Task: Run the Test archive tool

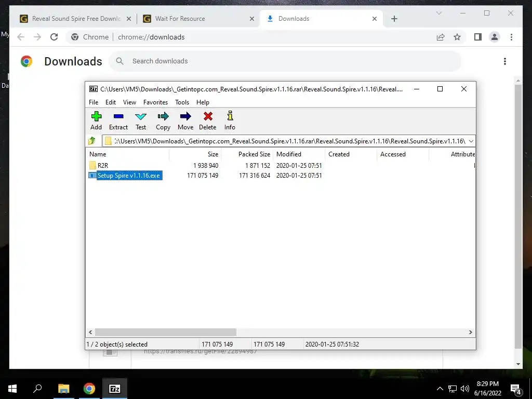Action: 141,116
